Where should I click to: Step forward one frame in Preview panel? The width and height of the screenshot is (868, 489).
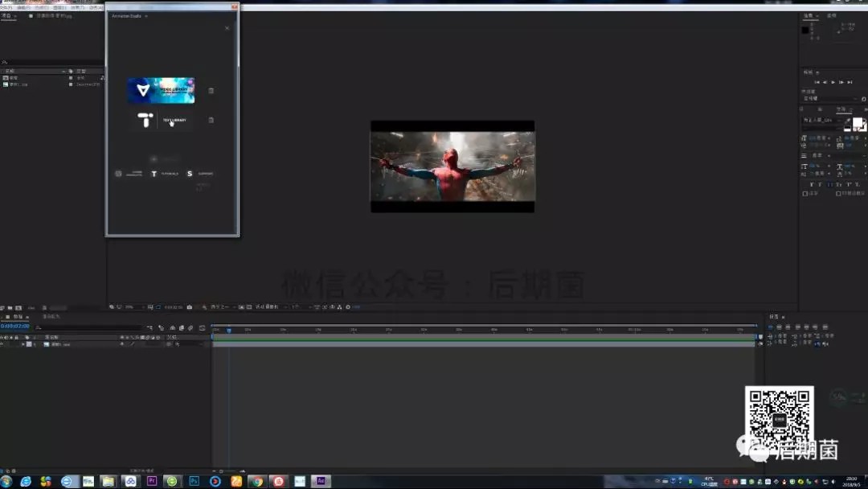click(841, 82)
